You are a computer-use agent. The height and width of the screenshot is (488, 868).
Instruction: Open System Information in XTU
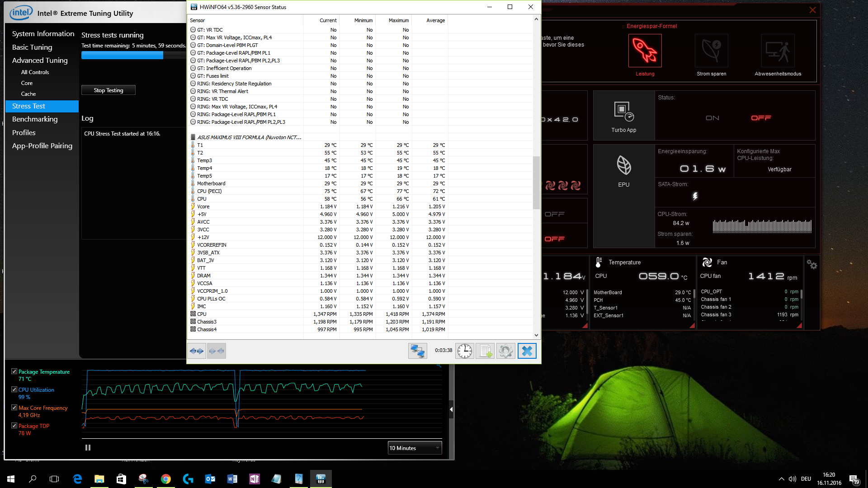click(x=43, y=34)
